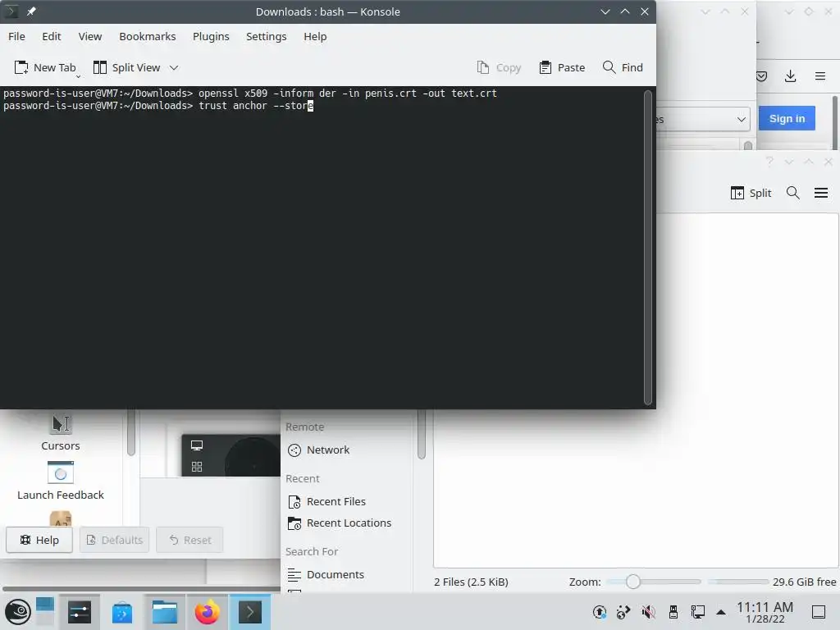Image resolution: width=840 pixels, height=630 pixels.
Task: Click the Konsole terminal scrollbar
Action: coord(648,248)
